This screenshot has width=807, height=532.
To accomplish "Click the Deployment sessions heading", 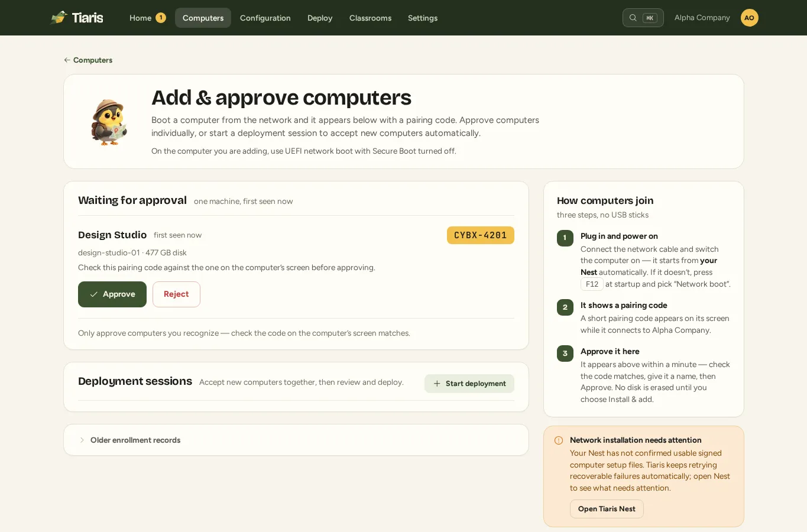I will (135, 381).
